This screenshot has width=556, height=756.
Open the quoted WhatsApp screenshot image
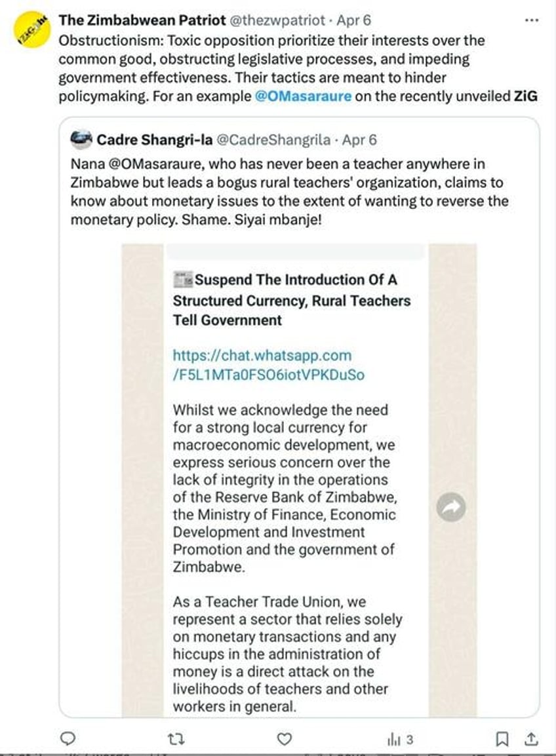[x=299, y=480]
